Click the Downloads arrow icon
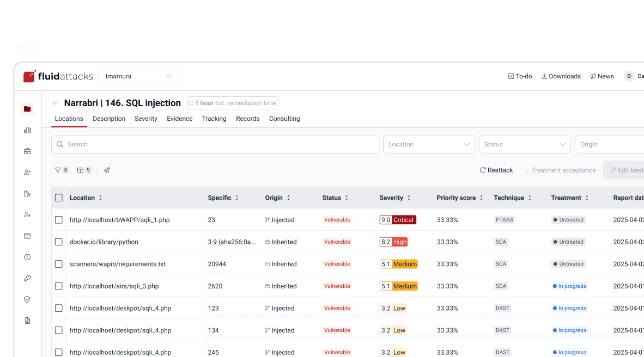The image size is (644, 357). click(544, 76)
